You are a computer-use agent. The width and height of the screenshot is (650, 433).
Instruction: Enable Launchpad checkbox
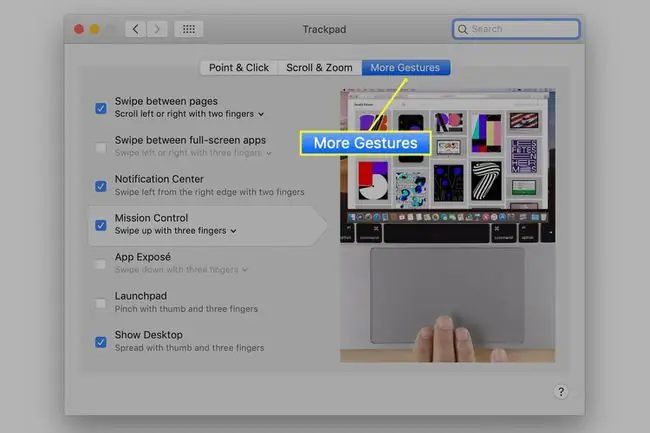pos(101,303)
